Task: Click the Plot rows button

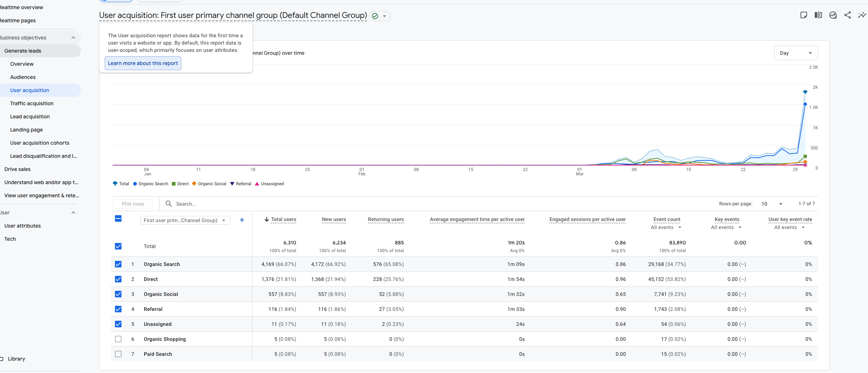Action: click(x=133, y=204)
